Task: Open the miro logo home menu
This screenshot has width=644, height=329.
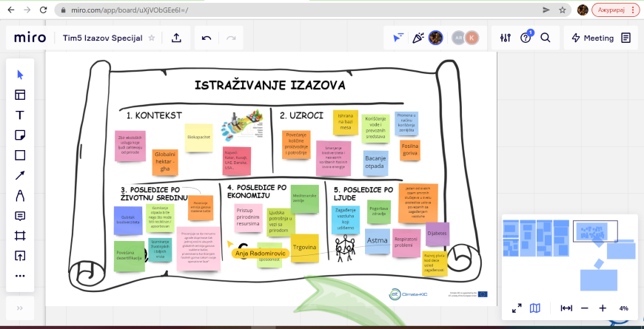Action: (x=30, y=38)
